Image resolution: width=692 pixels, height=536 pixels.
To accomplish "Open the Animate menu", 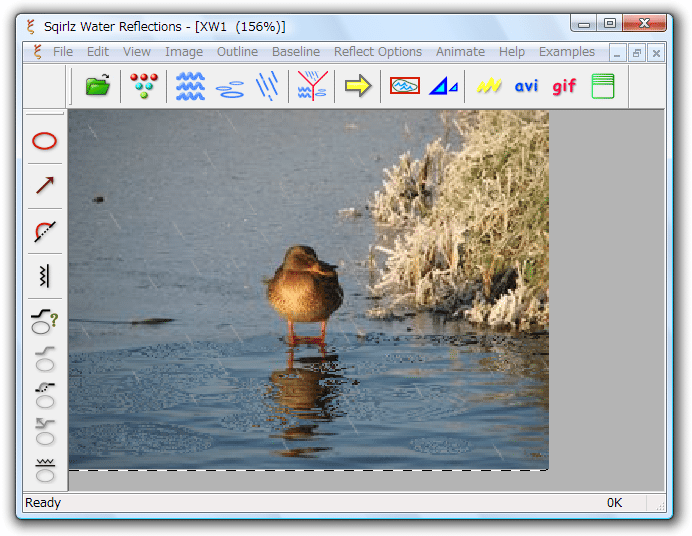I will point(460,52).
